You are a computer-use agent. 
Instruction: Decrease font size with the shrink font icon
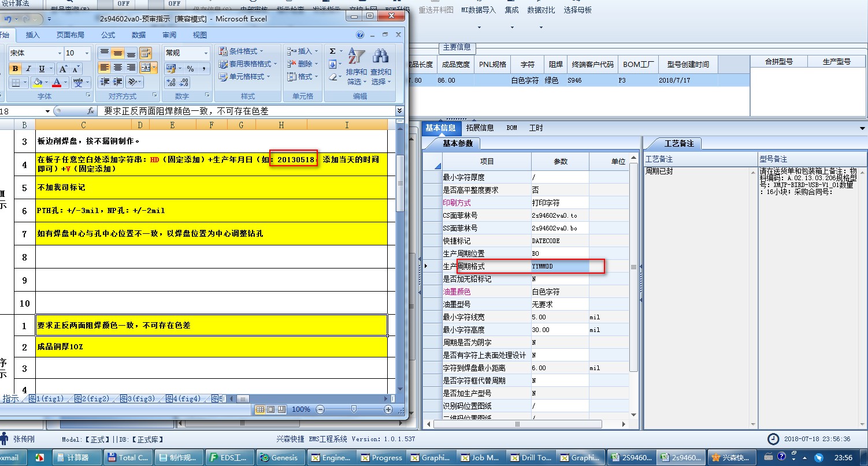(x=76, y=69)
